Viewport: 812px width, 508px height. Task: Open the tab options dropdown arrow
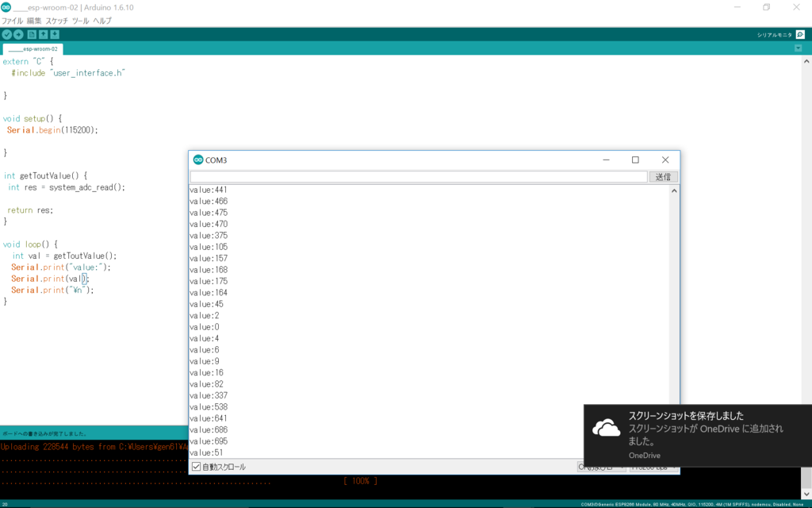click(798, 48)
